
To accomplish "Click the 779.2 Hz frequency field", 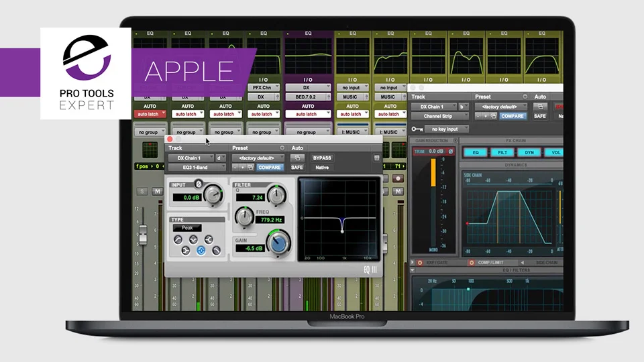I will (270, 220).
